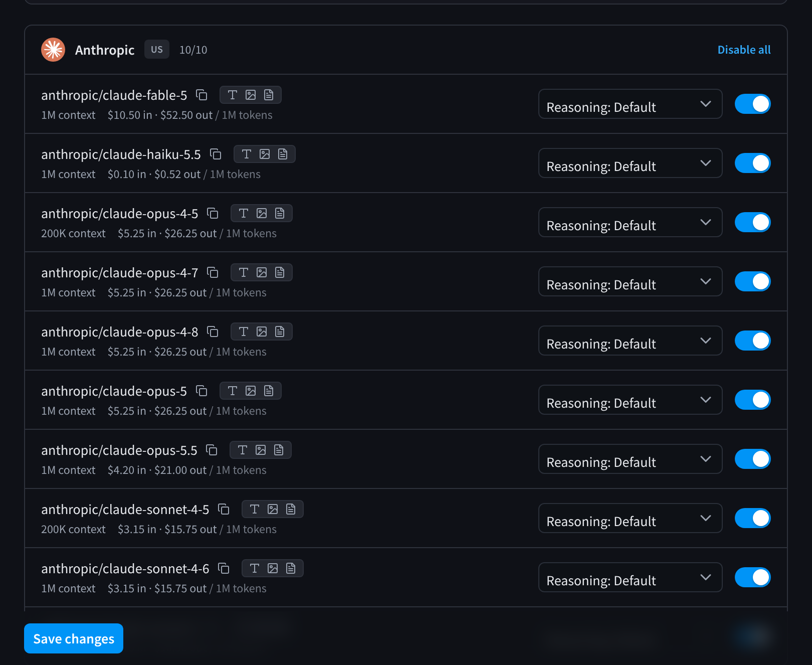Viewport: 812px width, 665px height.
Task: Click the US region badge
Action: (157, 49)
